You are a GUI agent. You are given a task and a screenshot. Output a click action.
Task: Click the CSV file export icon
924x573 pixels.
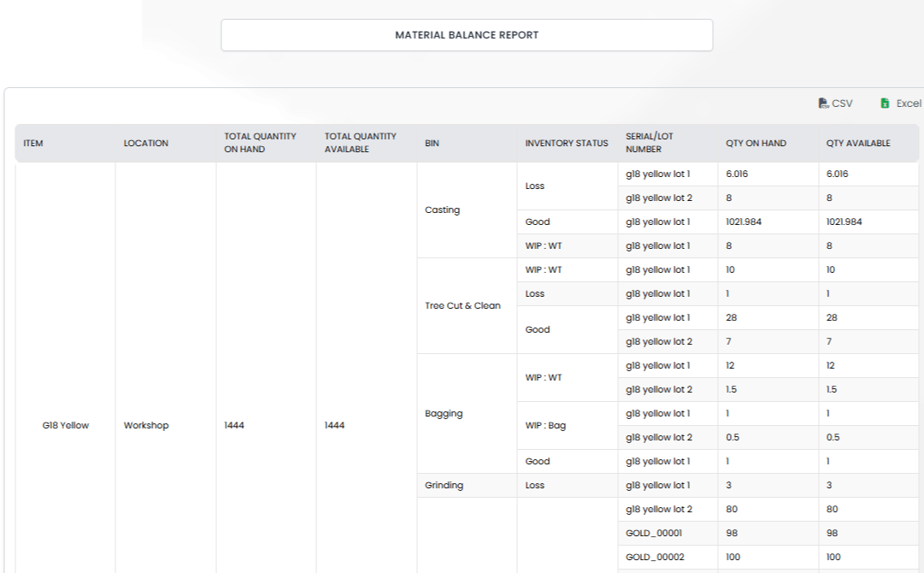tap(822, 102)
